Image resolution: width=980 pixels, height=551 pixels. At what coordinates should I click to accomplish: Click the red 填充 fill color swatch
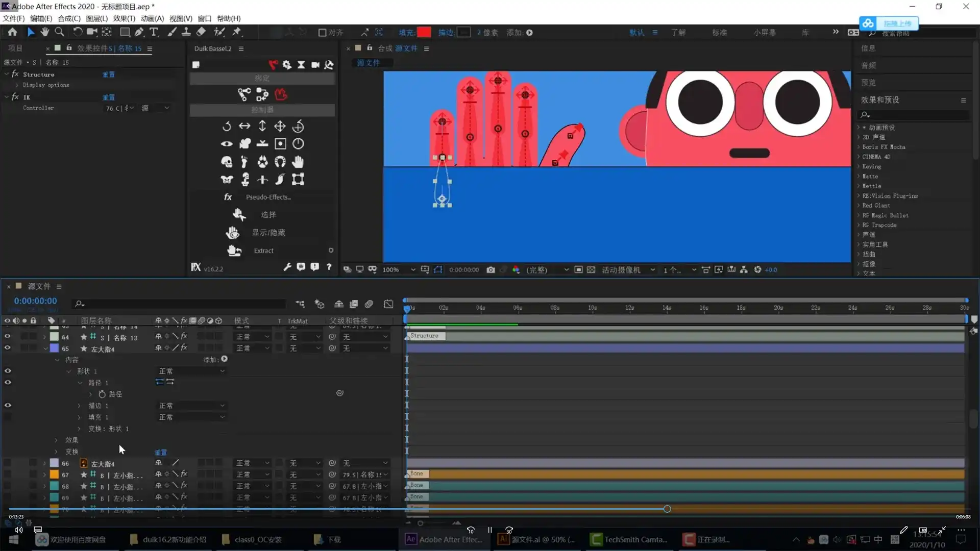pyautogui.click(x=424, y=33)
